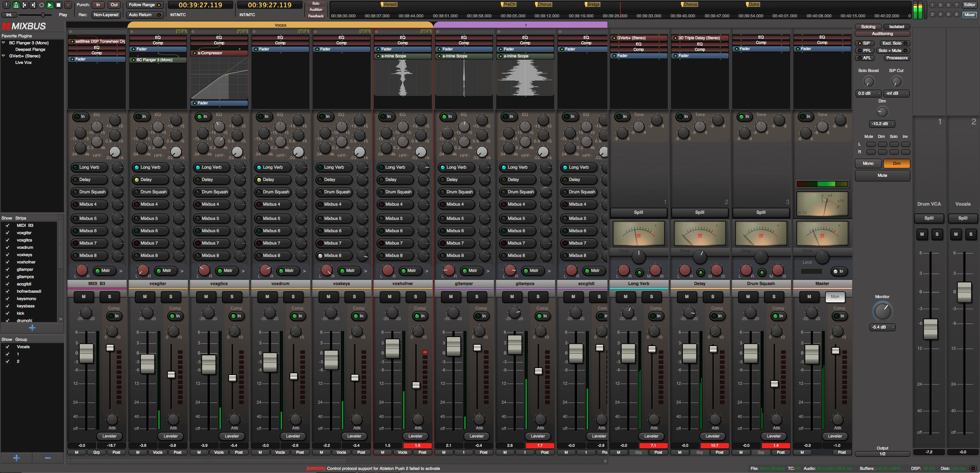This screenshot has height=473, width=980.
Task: Click the MIDI panic exclamation button
Action: point(7,5)
